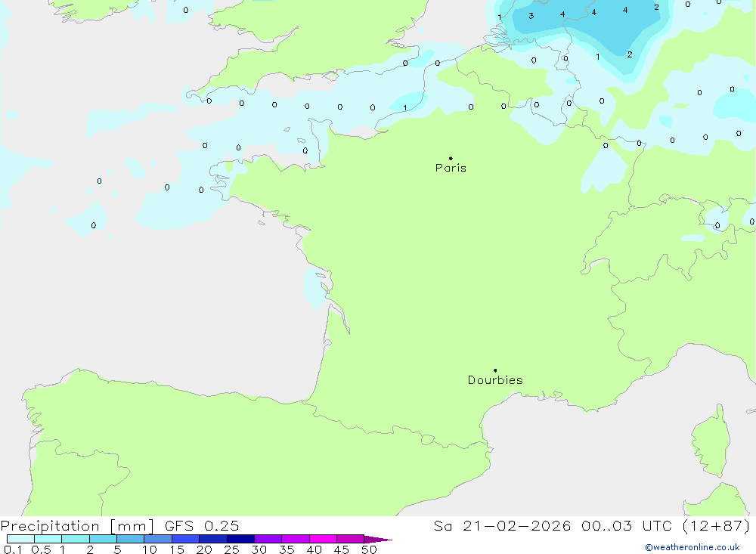The image size is (756, 554).
Task: Click the '25' legend scale label
Action: (x=231, y=549)
